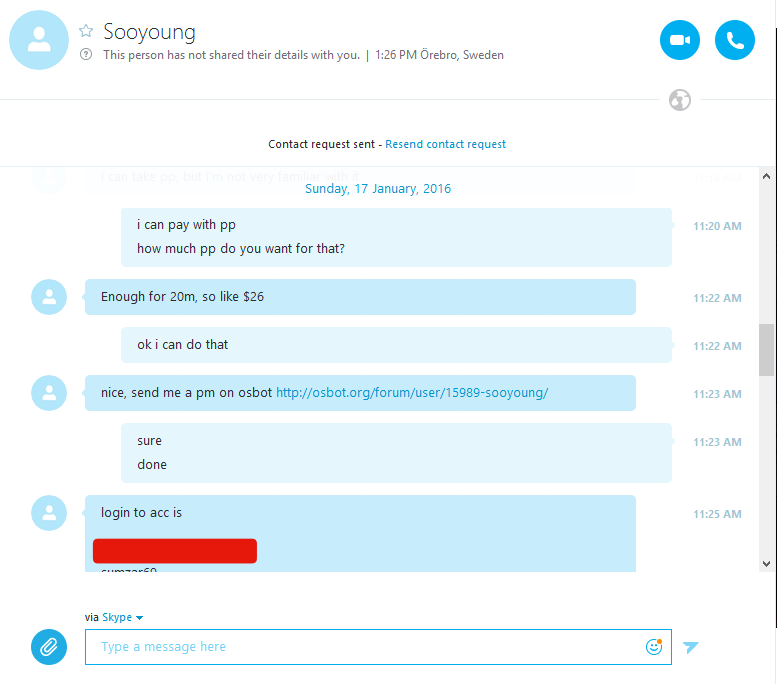Click Resend contact request link
The height and width of the screenshot is (684, 777).
[445, 144]
